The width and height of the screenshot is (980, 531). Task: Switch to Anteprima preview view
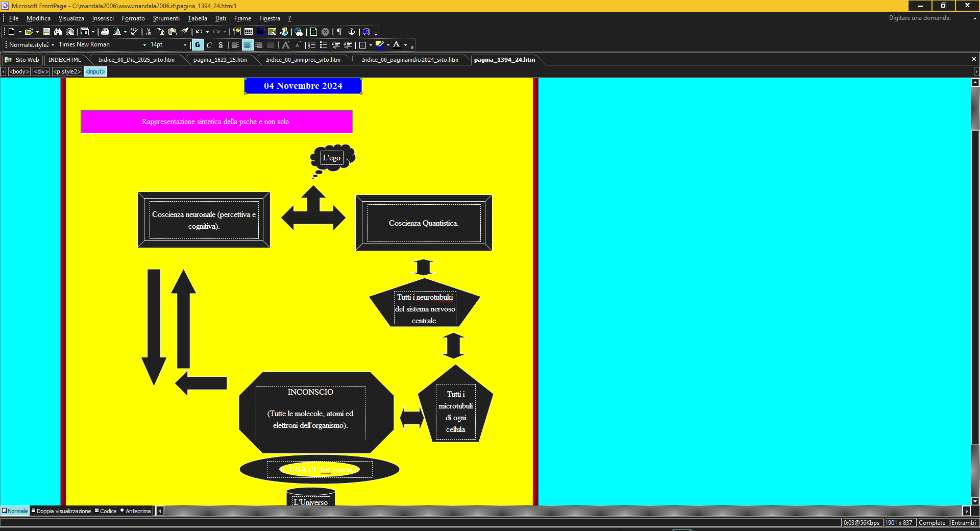(x=138, y=511)
